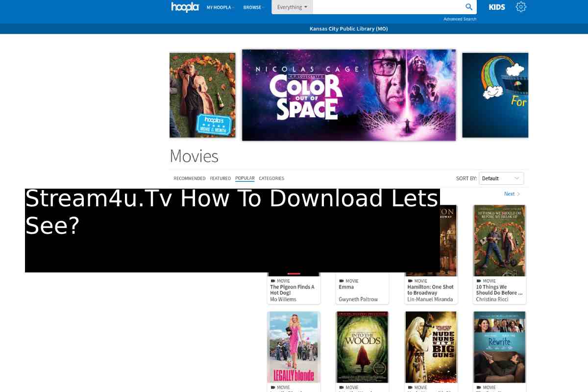Open the rainbow kids banner on right

[x=495, y=95]
